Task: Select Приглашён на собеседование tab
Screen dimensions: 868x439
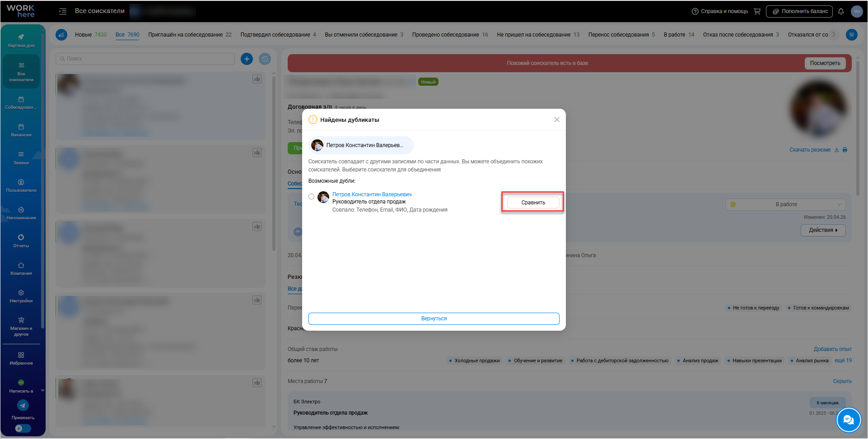Action: click(190, 35)
